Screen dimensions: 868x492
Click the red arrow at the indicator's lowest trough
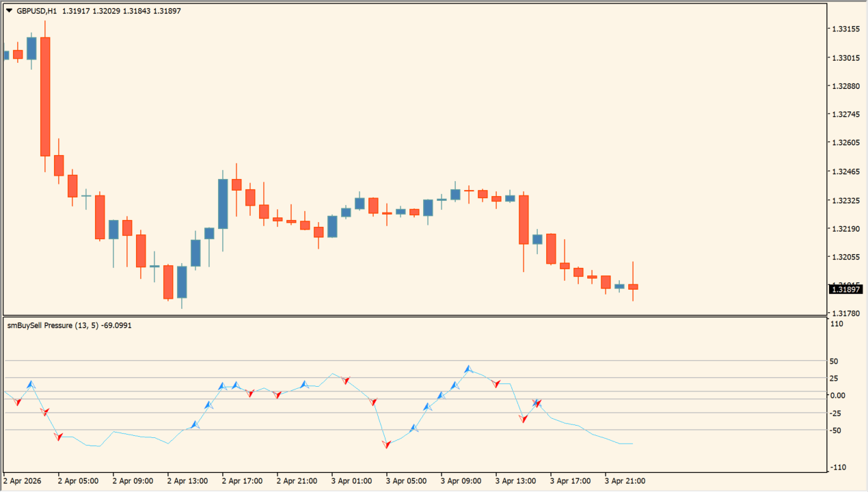pyautogui.click(x=387, y=444)
